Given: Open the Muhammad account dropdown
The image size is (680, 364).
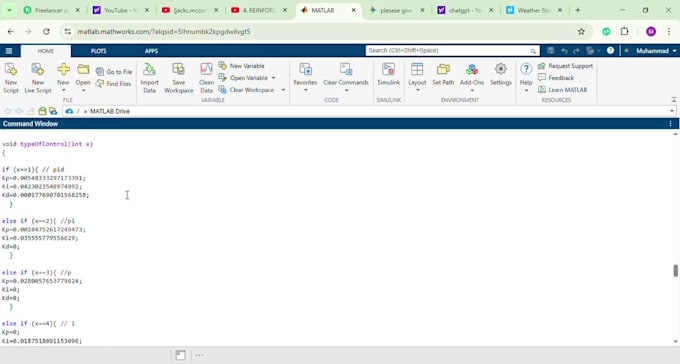Looking at the screenshot, I should tap(655, 51).
